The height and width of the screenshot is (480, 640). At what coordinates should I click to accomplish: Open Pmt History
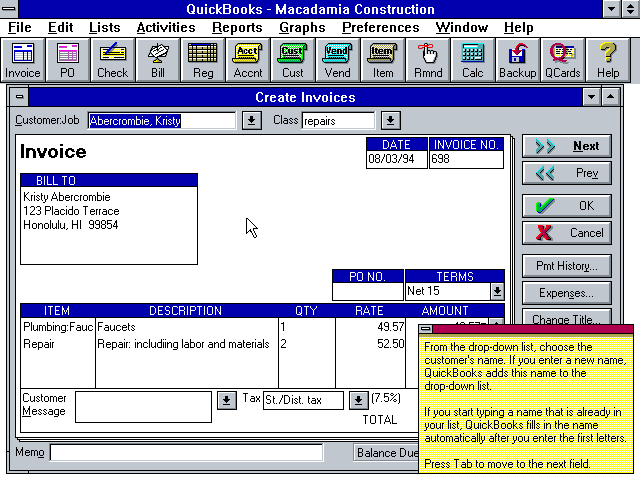[x=567, y=266]
